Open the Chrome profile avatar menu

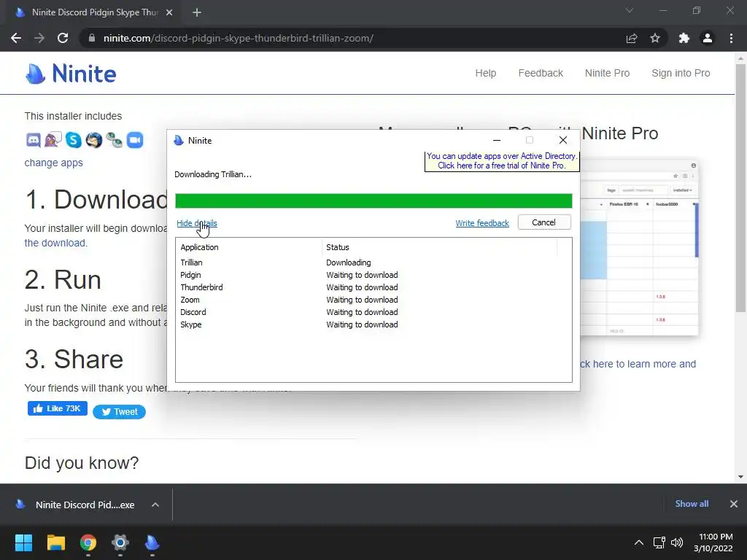(708, 38)
